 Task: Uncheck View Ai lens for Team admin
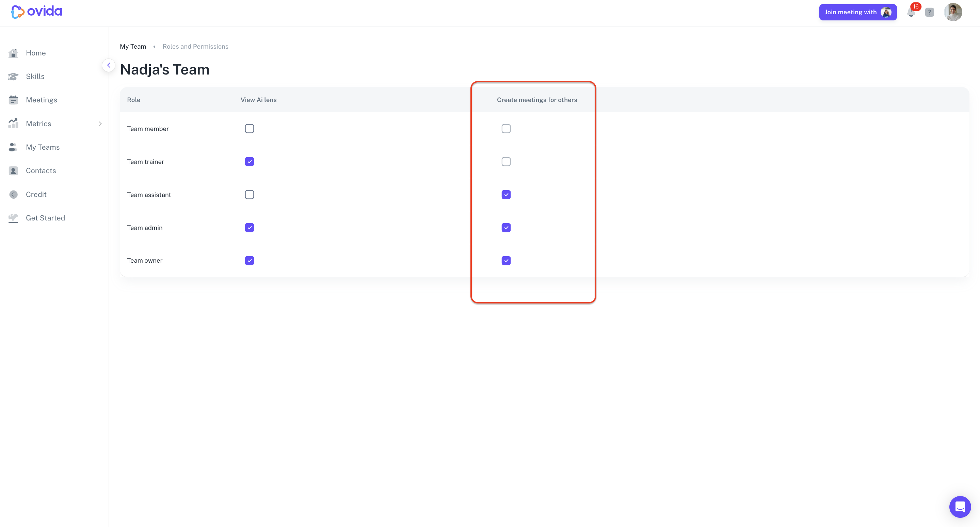250,228
